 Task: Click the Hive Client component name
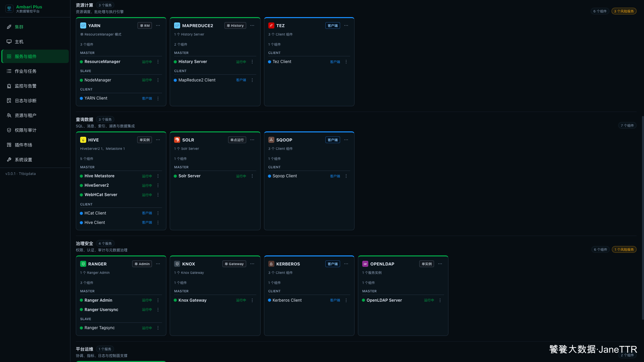click(95, 223)
